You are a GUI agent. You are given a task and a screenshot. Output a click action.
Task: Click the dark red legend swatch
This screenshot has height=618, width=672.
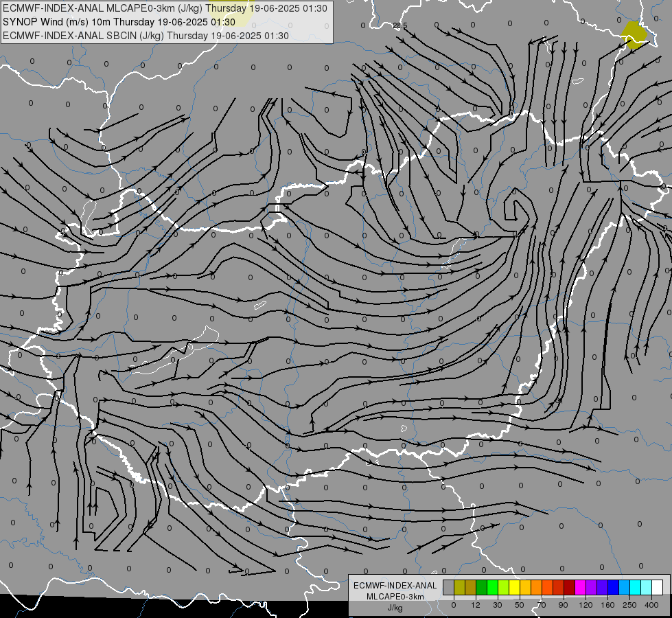click(x=569, y=587)
